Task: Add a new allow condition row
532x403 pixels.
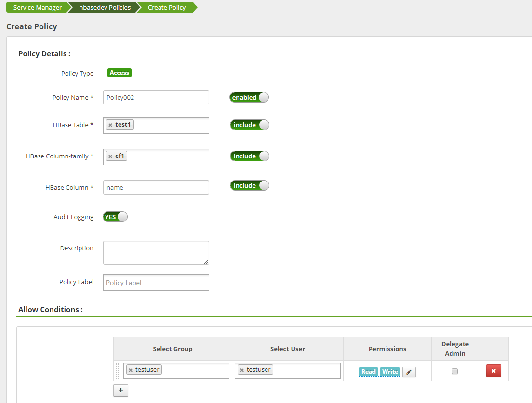Action: (121, 390)
